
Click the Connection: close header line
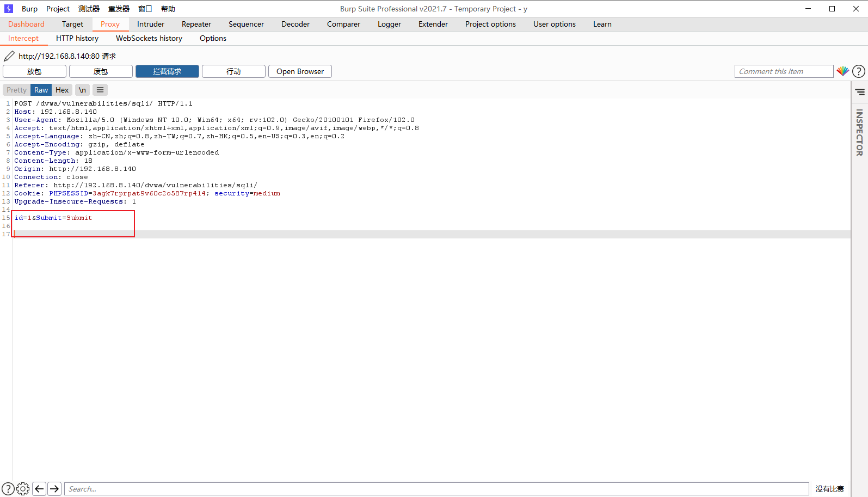point(51,177)
